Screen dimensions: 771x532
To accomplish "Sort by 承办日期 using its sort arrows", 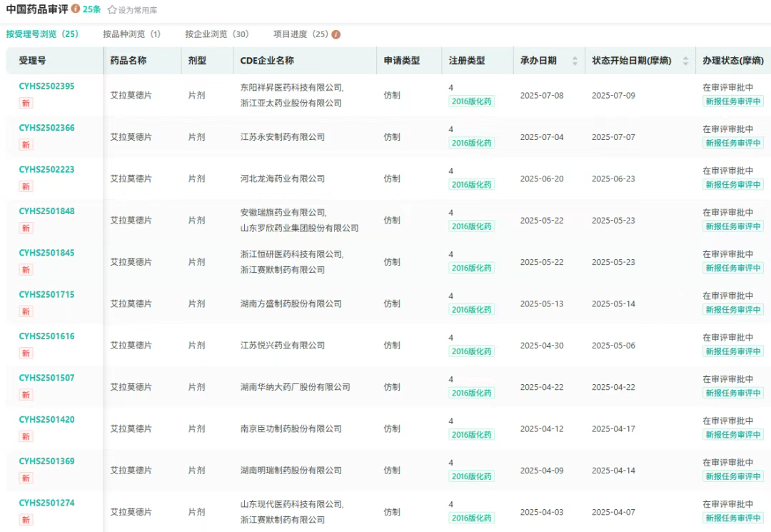I will tap(575, 61).
